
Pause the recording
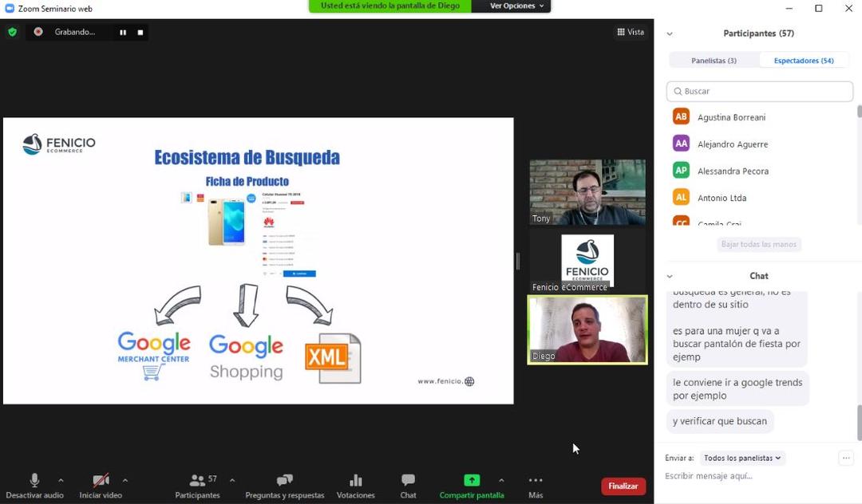[x=123, y=32]
